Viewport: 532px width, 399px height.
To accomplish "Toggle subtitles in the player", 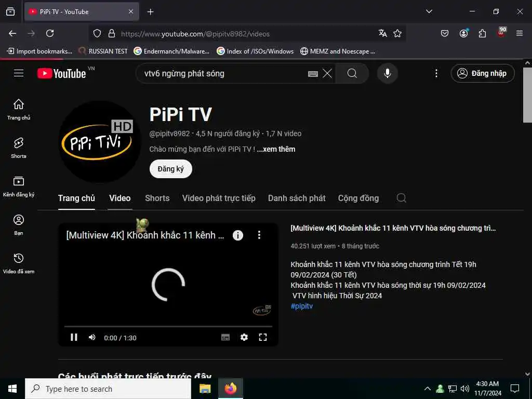I will coord(225,337).
